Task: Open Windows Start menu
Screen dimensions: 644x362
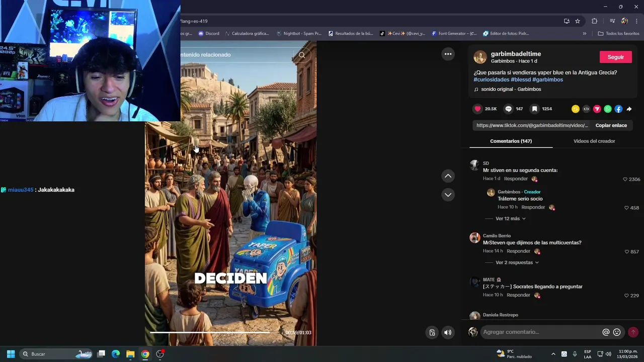Action: coord(11,354)
